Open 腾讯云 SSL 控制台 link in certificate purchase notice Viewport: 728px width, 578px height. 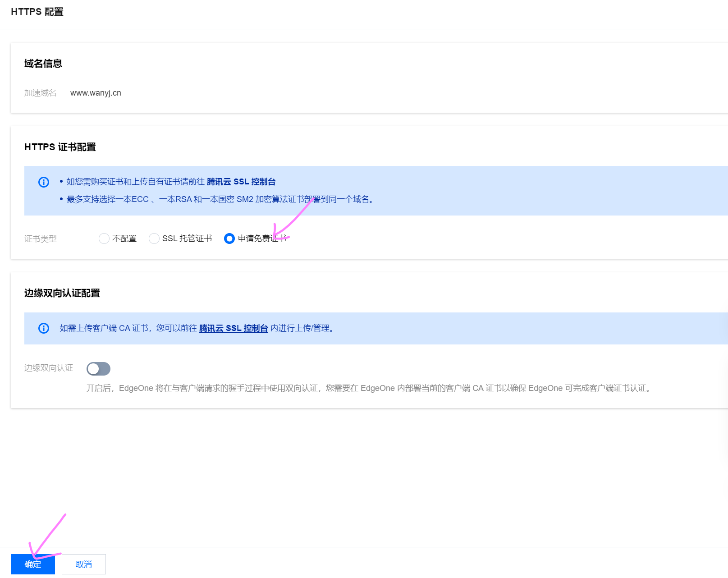pyautogui.click(x=241, y=182)
